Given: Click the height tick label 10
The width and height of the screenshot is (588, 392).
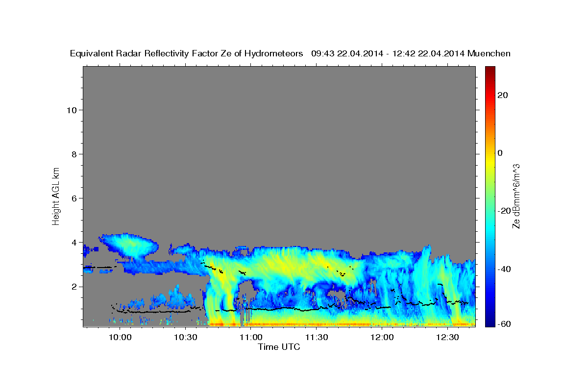Looking at the screenshot, I should [x=72, y=110].
